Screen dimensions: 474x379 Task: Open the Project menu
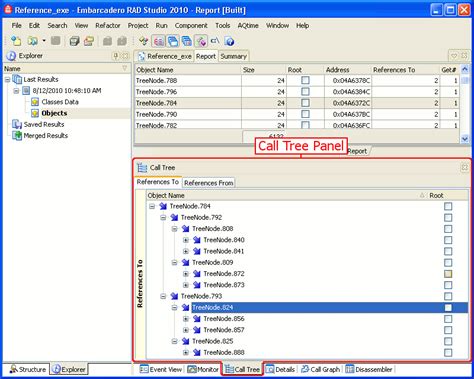[x=138, y=25]
